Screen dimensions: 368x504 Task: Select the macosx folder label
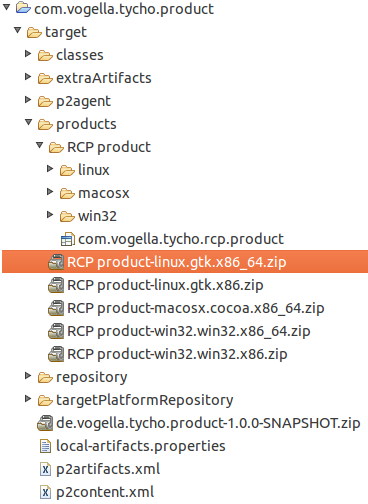(x=104, y=193)
